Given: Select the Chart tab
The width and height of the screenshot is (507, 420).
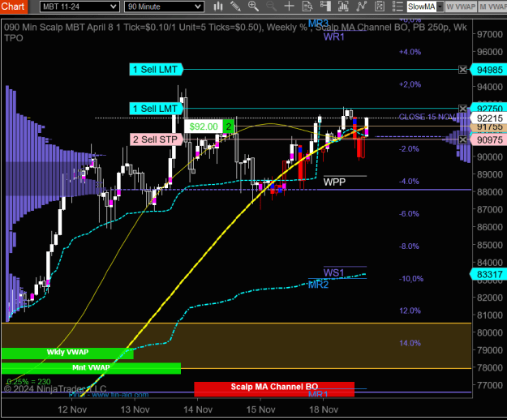Looking at the screenshot, I should pyautogui.click(x=14, y=6).
